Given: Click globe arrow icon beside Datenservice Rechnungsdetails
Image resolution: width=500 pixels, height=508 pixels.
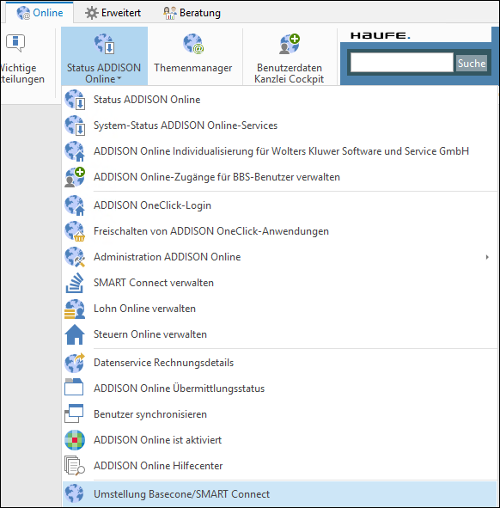Looking at the screenshot, I should click(x=75, y=363).
